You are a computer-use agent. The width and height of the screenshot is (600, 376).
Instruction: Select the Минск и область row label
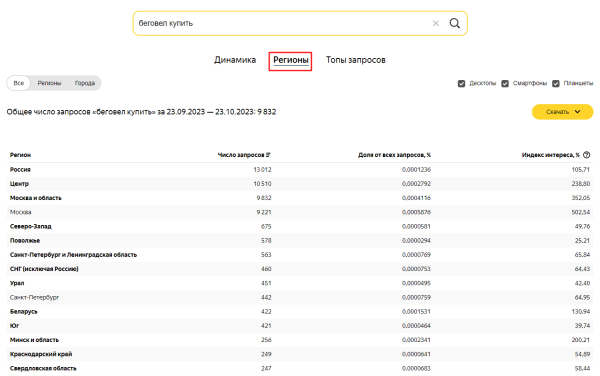(34, 340)
